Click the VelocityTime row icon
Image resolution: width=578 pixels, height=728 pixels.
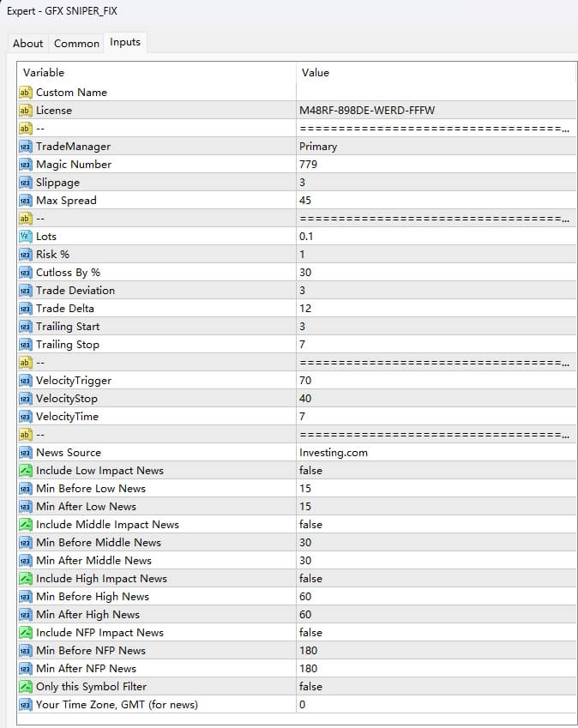(x=25, y=417)
